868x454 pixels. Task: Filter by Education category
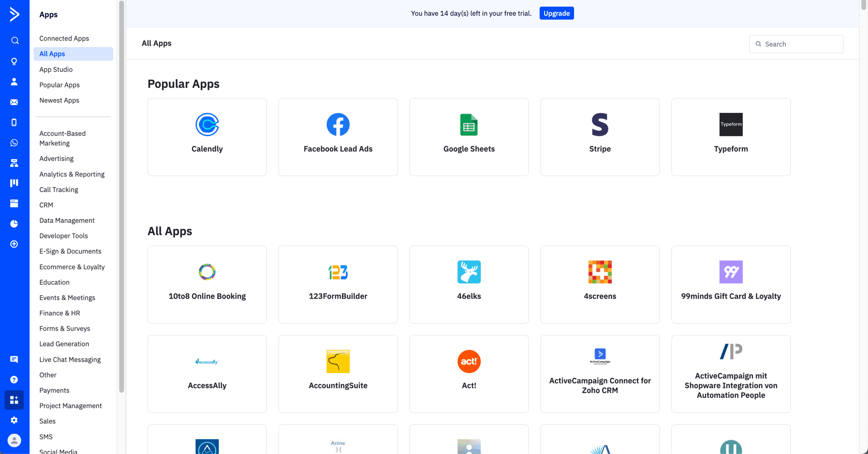coord(54,282)
